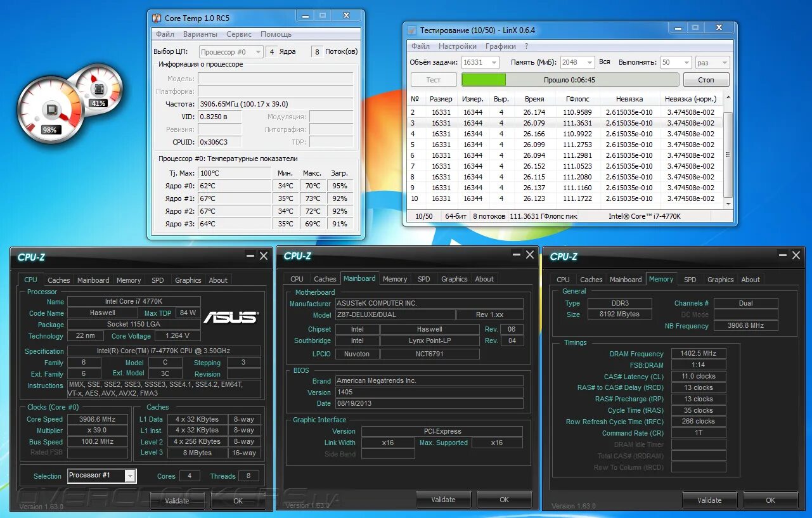
Task: Switch to Graphics tab in Memory window
Action: (721, 280)
